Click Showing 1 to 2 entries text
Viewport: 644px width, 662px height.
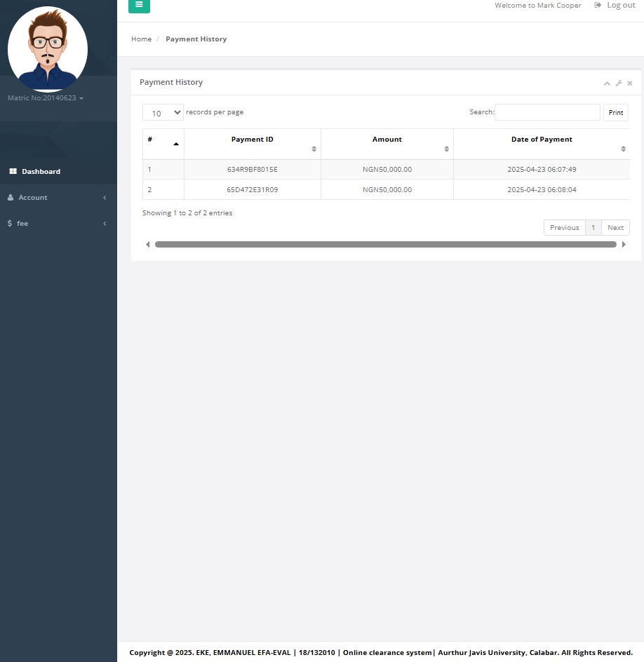(187, 212)
